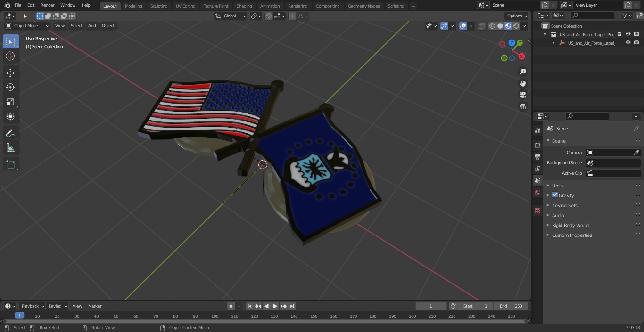Open the View Layer properties tab
The width and height of the screenshot is (644, 332).
click(x=537, y=169)
